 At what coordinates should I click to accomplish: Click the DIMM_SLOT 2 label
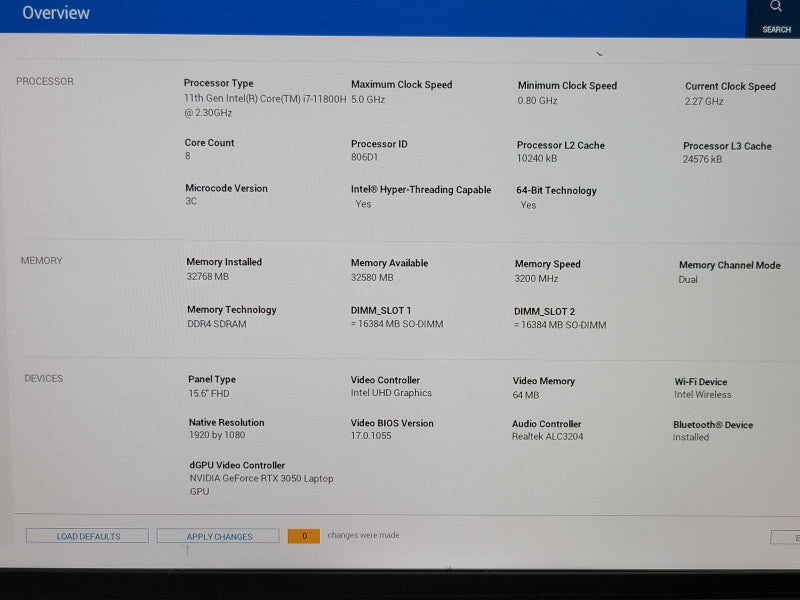[544, 311]
